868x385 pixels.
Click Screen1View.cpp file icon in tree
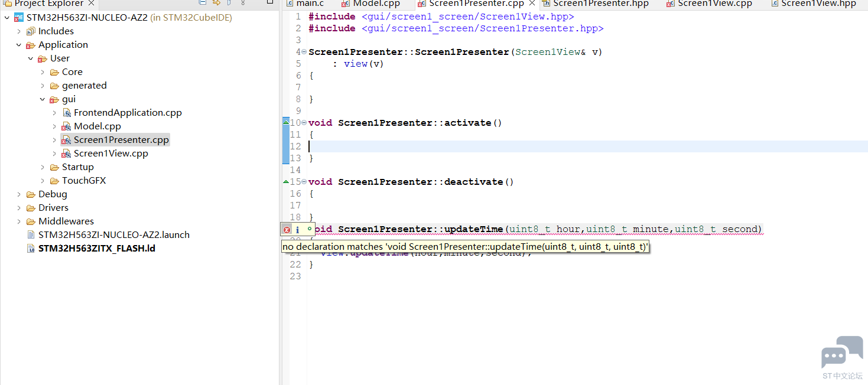66,154
